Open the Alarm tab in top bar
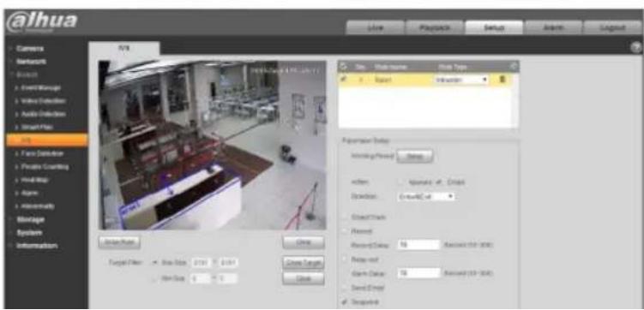The image size is (644, 310). pos(553,28)
